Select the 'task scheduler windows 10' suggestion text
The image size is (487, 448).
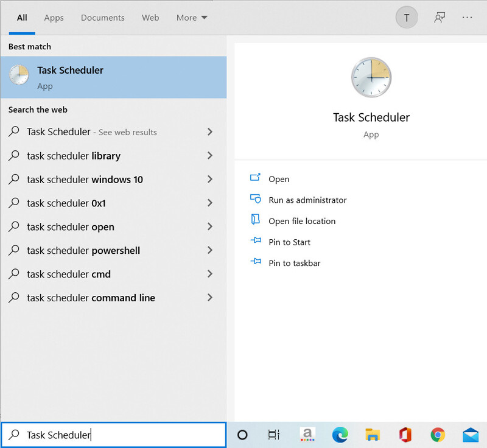pos(85,180)
